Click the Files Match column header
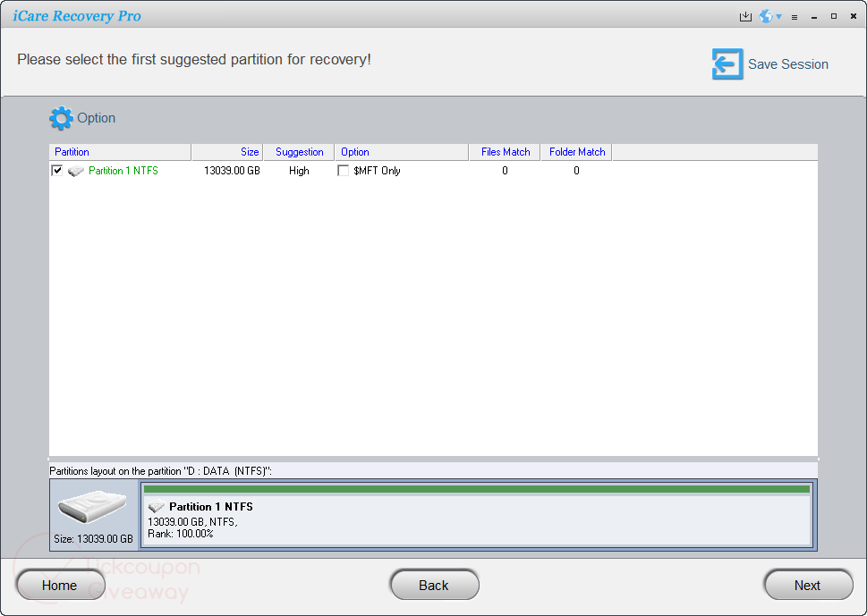This screenshot has width=867, height=616. coord(504,152)
